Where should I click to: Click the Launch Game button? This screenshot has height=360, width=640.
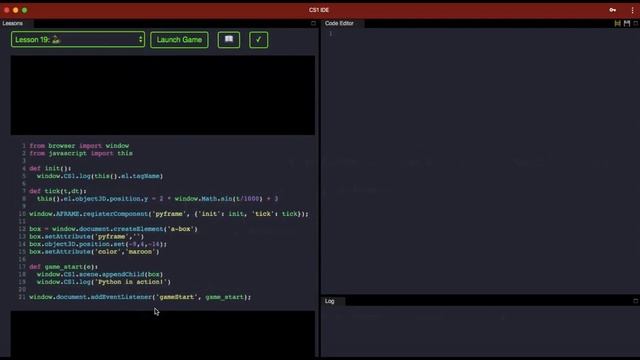coord(179,40)
